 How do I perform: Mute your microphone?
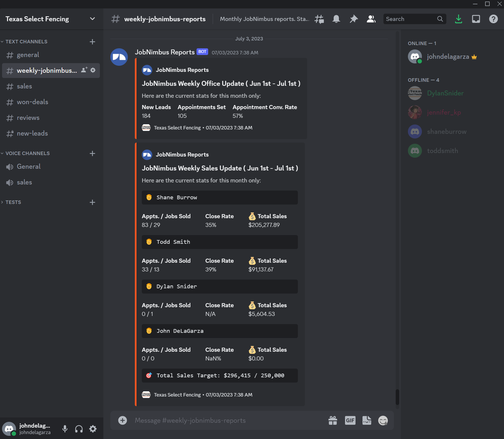pyautogui.click(x=65, y=429)
